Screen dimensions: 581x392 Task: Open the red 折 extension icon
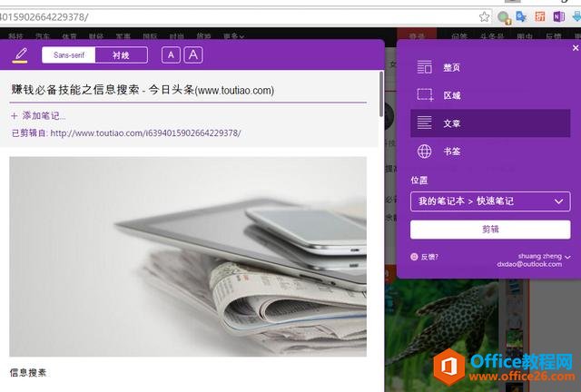[x=540, y=16]
